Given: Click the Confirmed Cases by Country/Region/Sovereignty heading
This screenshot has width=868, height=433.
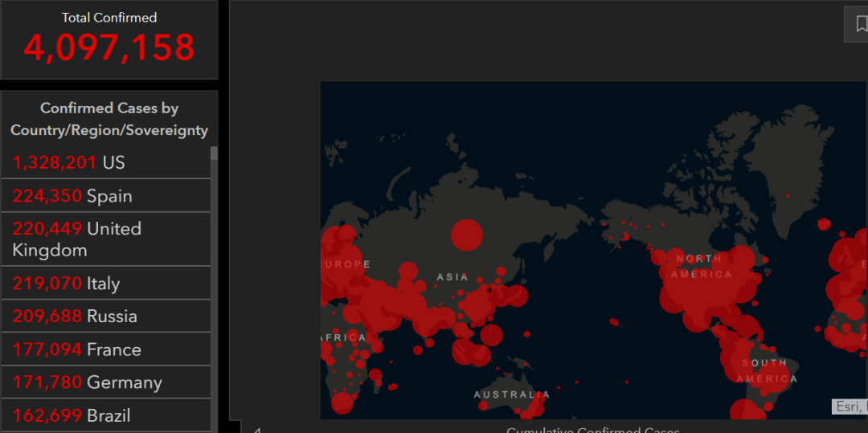Looking at the screenshot, I should [109, 119].
